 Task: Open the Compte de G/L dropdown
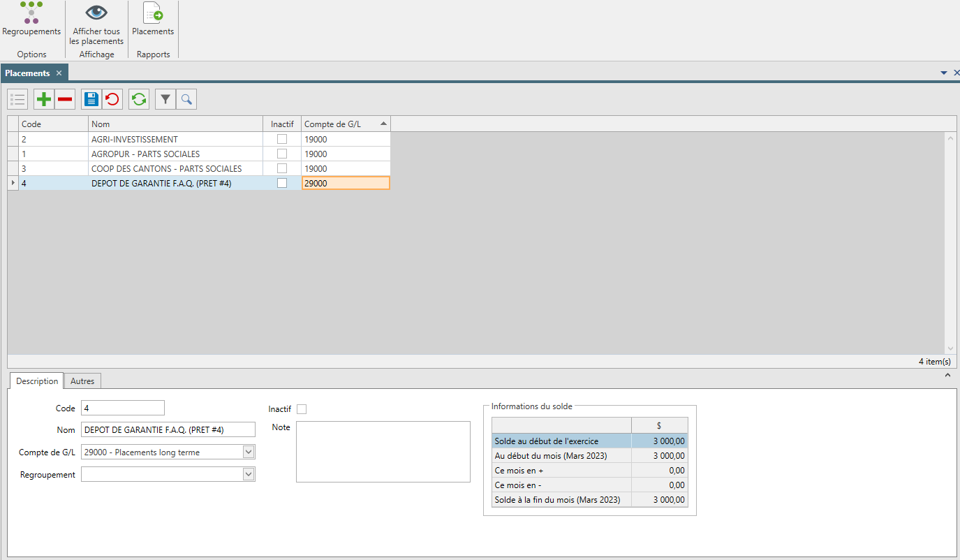point(249,452)
